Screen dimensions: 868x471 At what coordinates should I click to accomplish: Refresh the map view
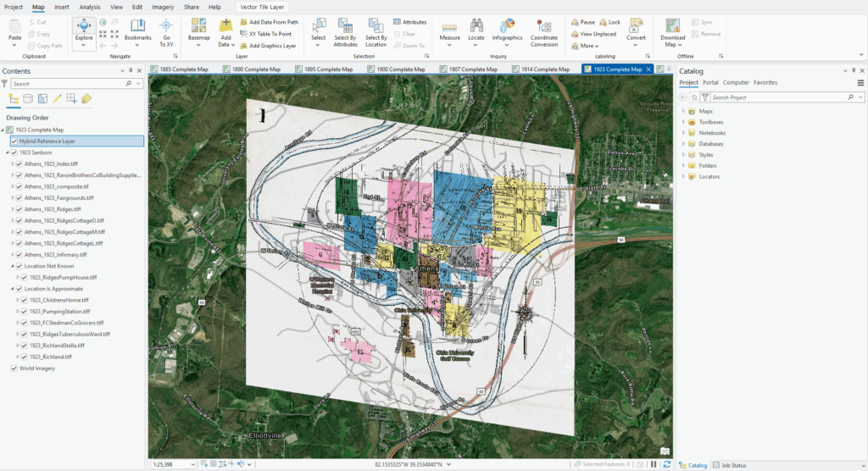point(666,464)
